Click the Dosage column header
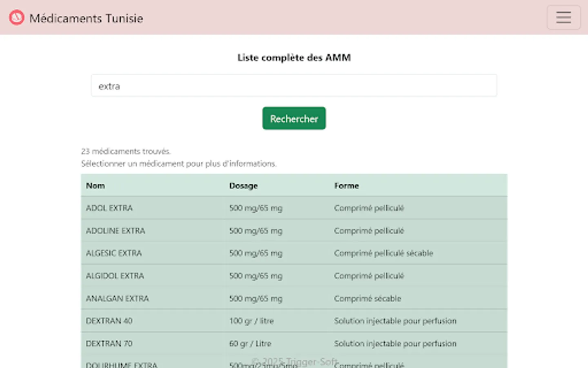Image resolution: width=588 pixels, height=368 pixels. 243,186
